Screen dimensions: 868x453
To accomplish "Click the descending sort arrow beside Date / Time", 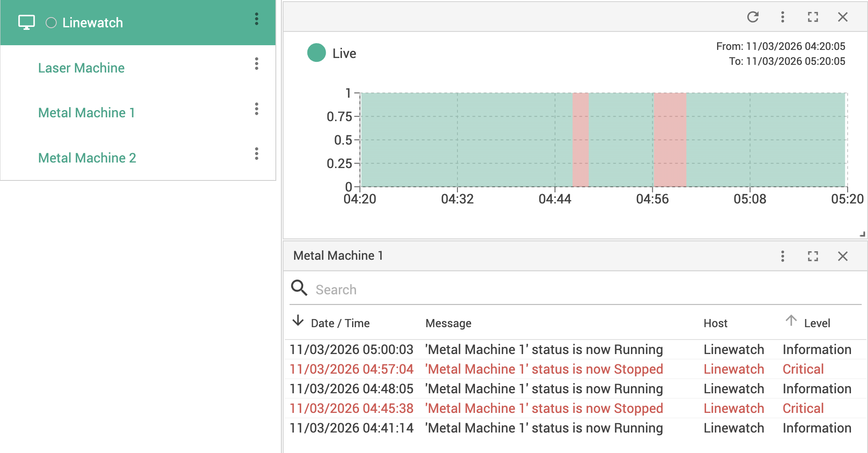I will coord(298,321).
